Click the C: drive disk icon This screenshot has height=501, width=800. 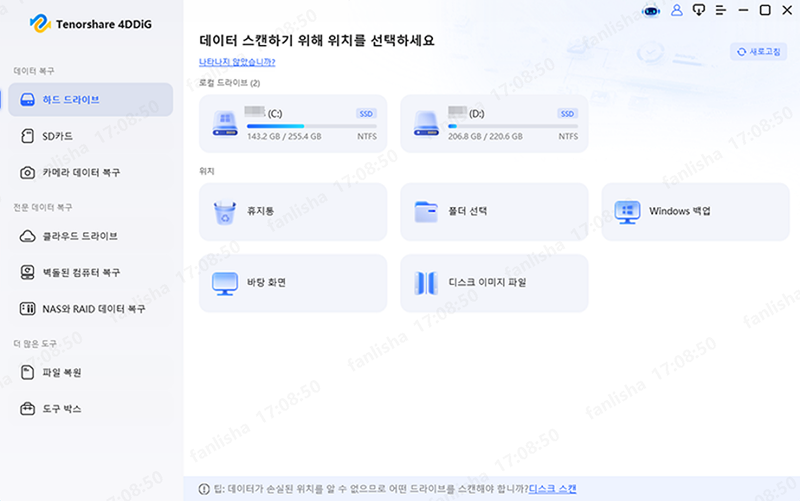click(225, 124)
